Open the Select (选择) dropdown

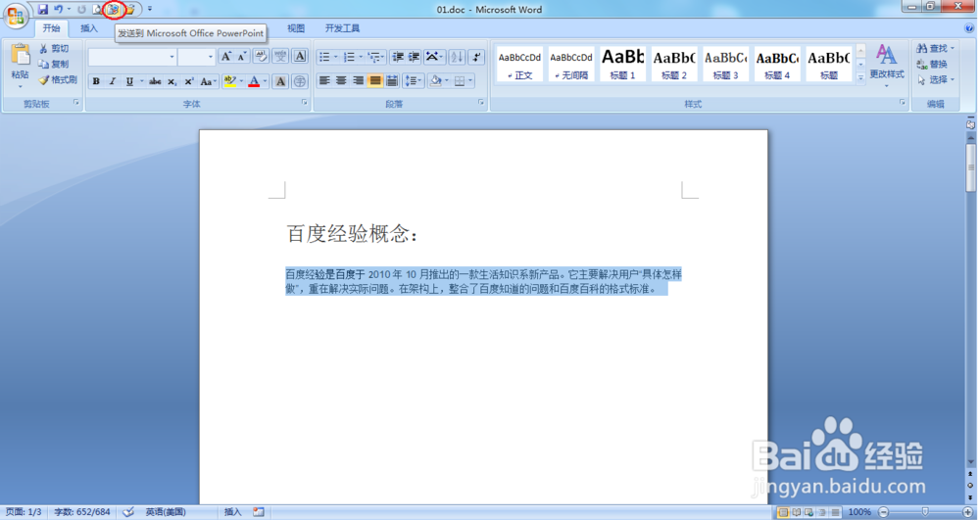(x=936, y=80)
